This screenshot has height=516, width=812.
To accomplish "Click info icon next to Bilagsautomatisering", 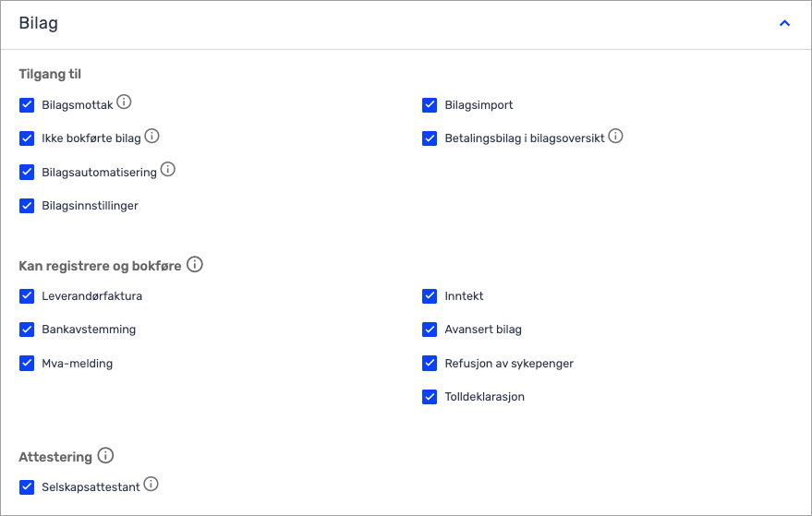I will (168, 169).
